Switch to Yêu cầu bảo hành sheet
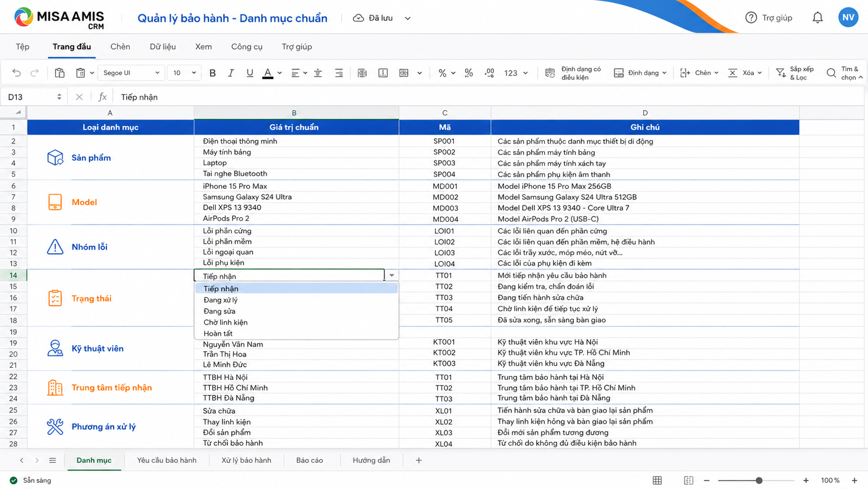The height and width of the screenshot is (489, 868). pos(167,460)
